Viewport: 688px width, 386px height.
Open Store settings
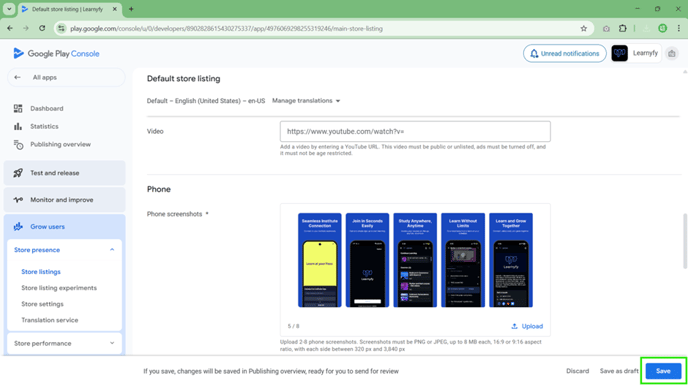(x=42, y=304)
